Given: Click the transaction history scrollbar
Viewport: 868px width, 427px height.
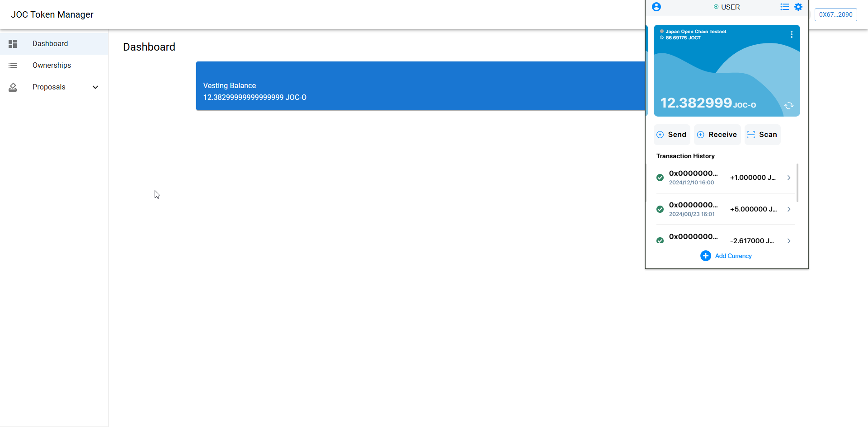Looking at the screenshot, I should (797, 183).
